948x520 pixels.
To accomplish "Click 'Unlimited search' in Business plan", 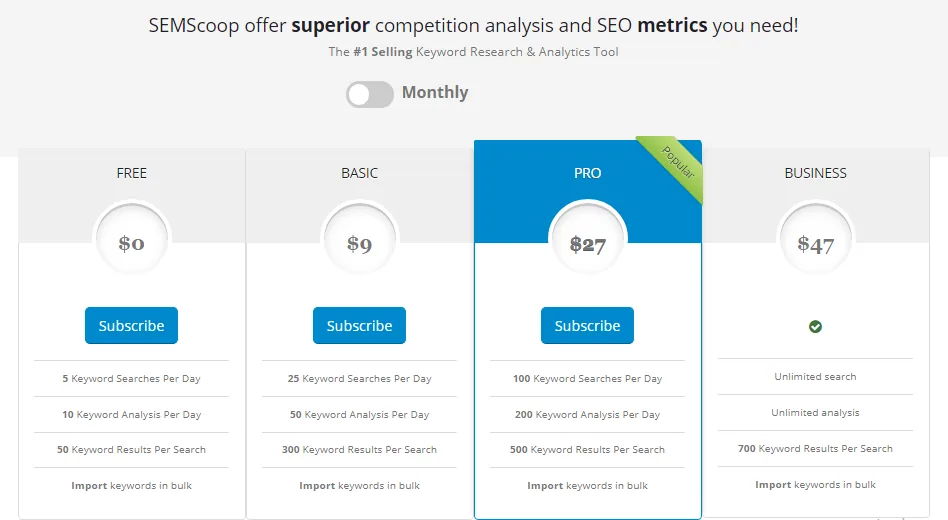I will (815, 377).
